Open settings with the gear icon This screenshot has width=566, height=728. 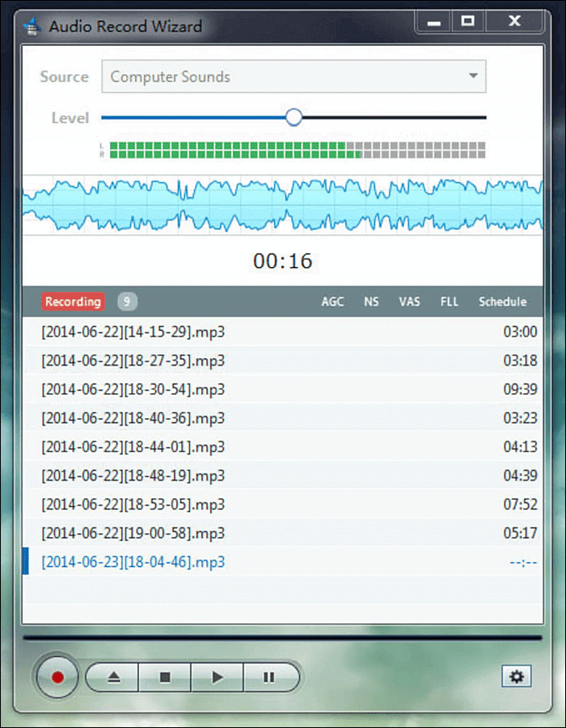(517, 676)
